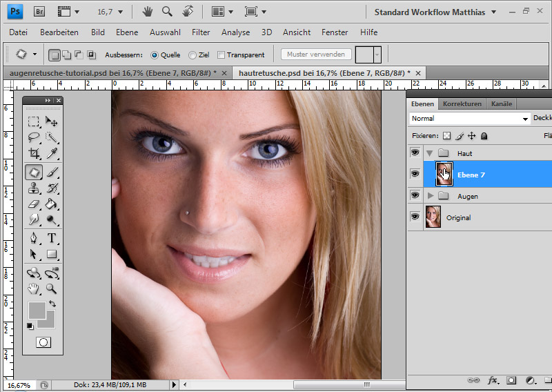Switch to the Kanäle panel tab
This screenshot has width=552, height=392.
[501, 104]
